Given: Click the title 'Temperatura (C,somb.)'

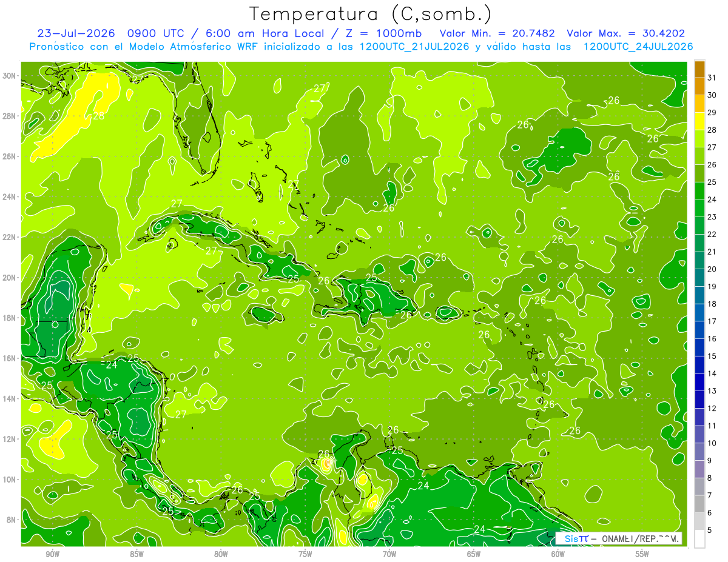Looking at the screenshot, I should coord(371,14).
